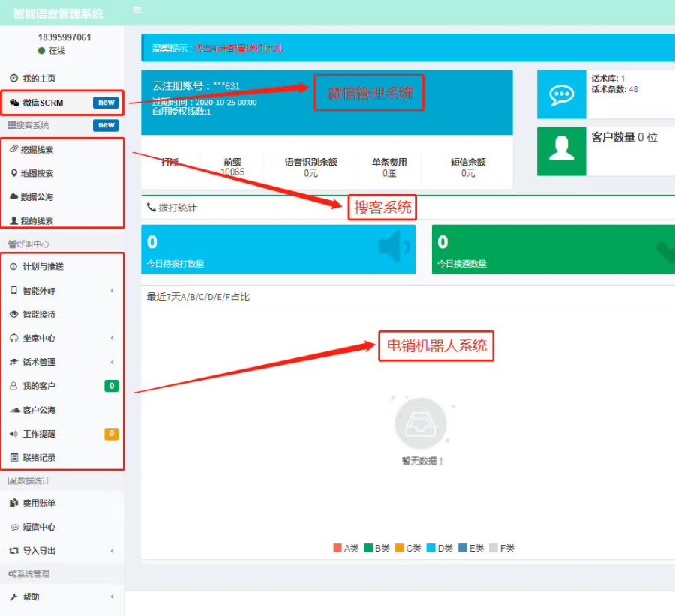The height and width of the screenshot is (616, 675).
Task: Click the chat bubble icon in 话术库 card
Action: (x=561, y=94)
